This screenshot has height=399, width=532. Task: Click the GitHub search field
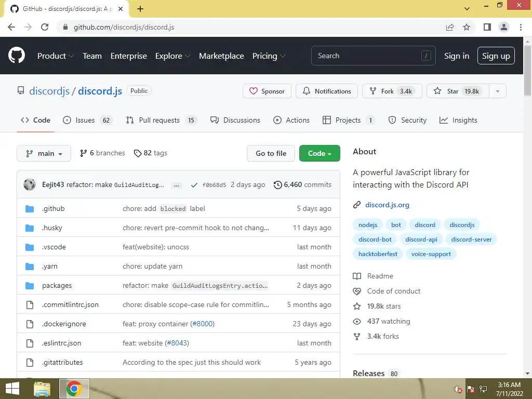373,56
